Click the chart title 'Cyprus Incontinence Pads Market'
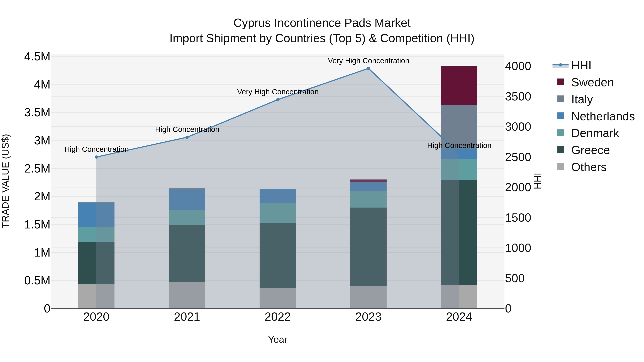644x362 pixels. [322, 23]
